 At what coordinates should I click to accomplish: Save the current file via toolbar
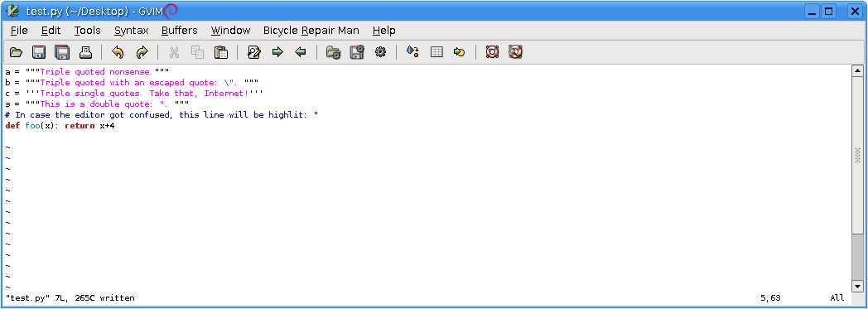pyautogui.click(x=39, y=52)
